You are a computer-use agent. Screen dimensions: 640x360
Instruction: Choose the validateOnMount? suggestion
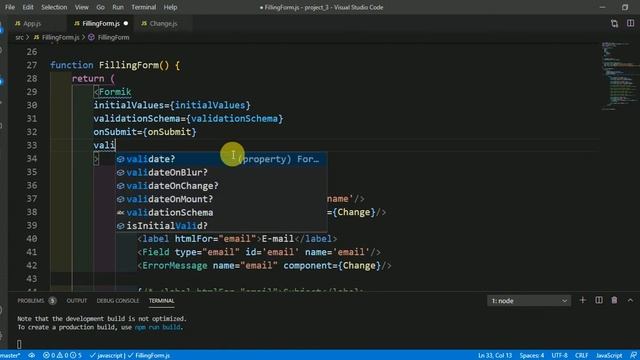pyautogui.click(x=221, y=199)
